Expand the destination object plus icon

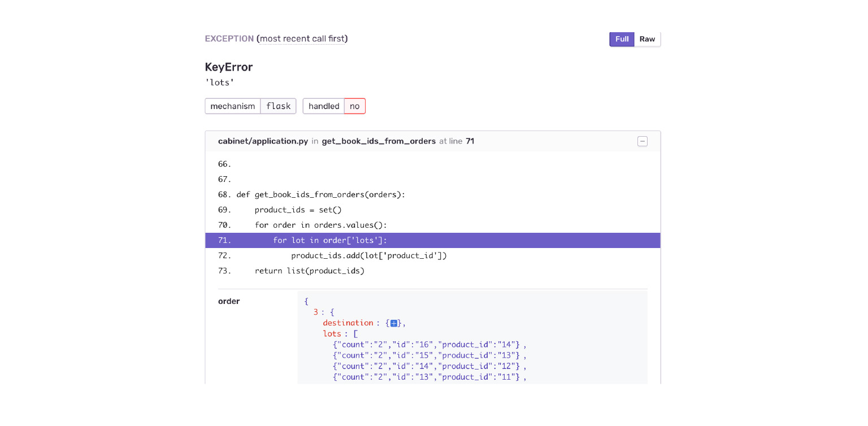click(394, 323)
